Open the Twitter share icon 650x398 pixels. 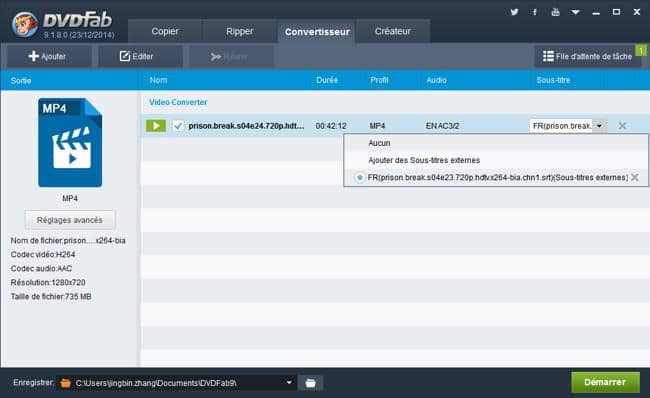coord(514,12)
